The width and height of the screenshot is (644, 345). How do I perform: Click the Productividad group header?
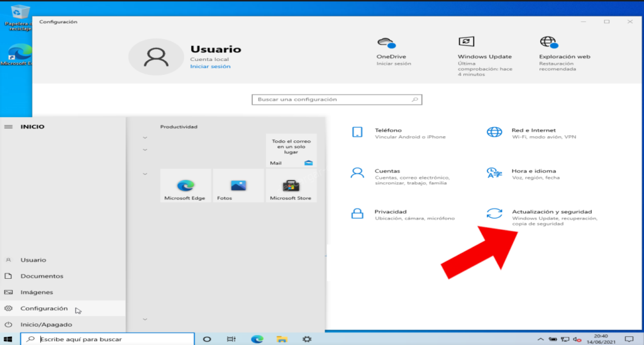[179, 127]
